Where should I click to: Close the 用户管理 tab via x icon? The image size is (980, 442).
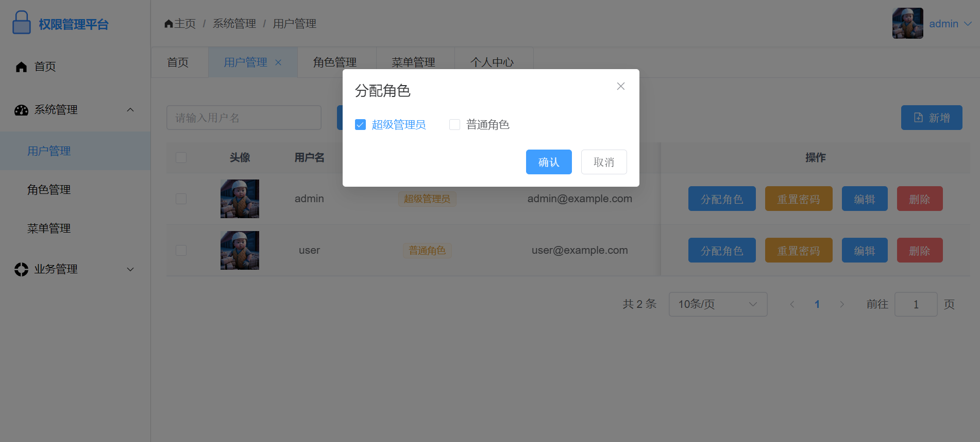pyautogui.click(x=278, y=62)
